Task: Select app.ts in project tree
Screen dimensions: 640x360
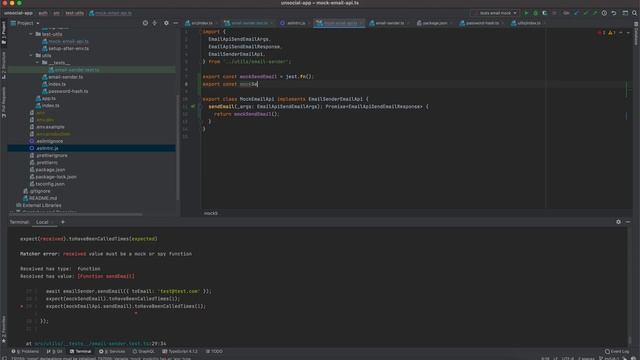Action: (48, 98)
